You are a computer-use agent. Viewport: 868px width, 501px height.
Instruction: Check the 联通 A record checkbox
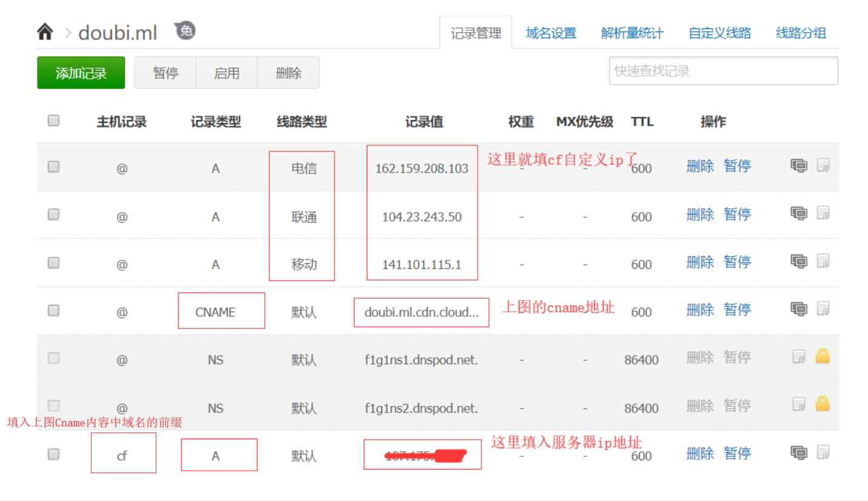click(x=53, y=214)
